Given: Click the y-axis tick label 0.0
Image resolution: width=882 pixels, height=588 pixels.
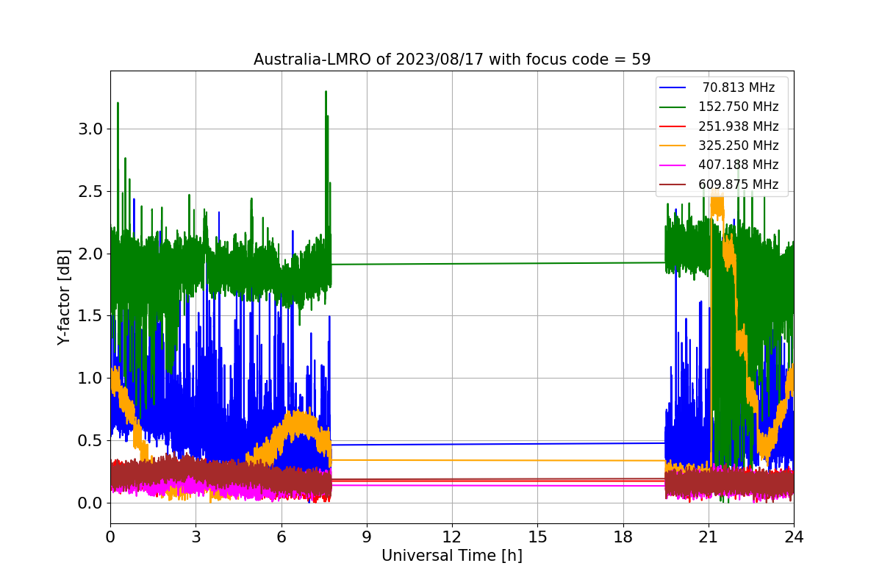Looking at the screenshot, I should pyautogui.click(x=91, y=503).
